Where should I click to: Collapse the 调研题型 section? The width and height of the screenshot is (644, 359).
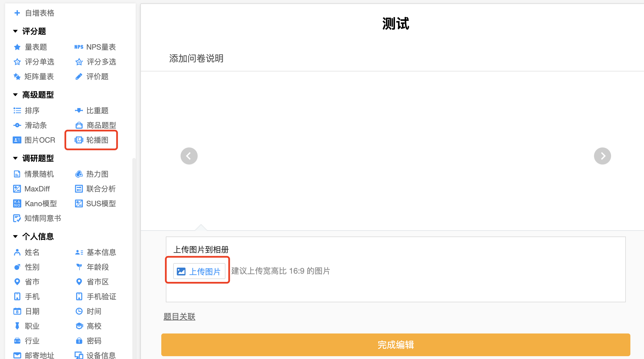[x=34, y=158]
